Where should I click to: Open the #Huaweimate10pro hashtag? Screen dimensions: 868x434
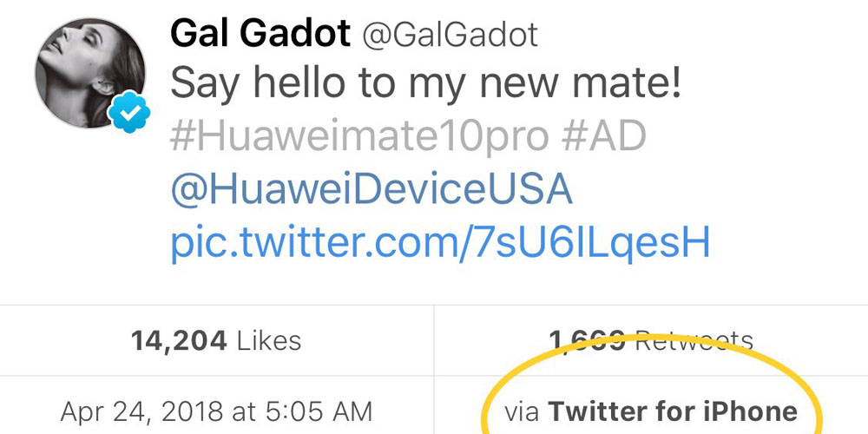click(359, 136)
